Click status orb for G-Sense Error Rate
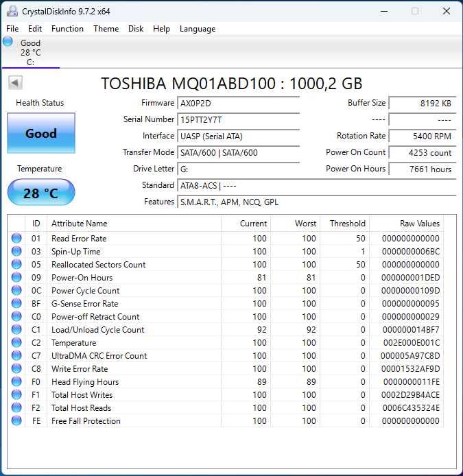This screenshot has height=476, width=463. click(x=16, y=304)
